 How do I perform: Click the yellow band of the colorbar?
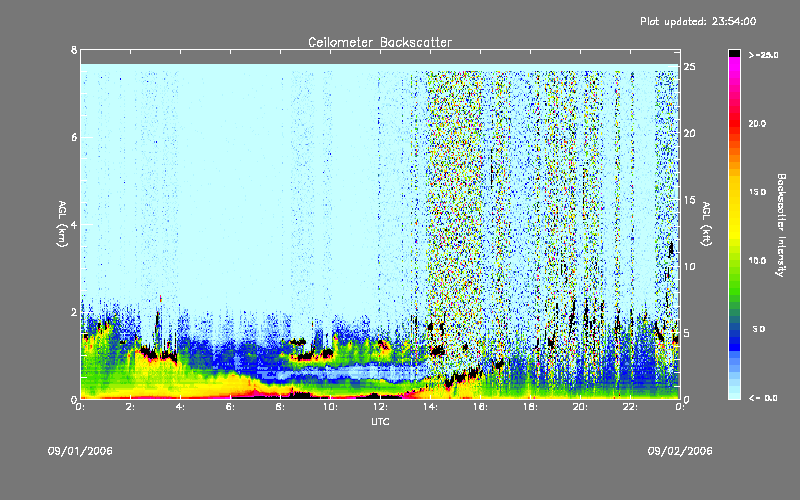(x=734, y=209)
